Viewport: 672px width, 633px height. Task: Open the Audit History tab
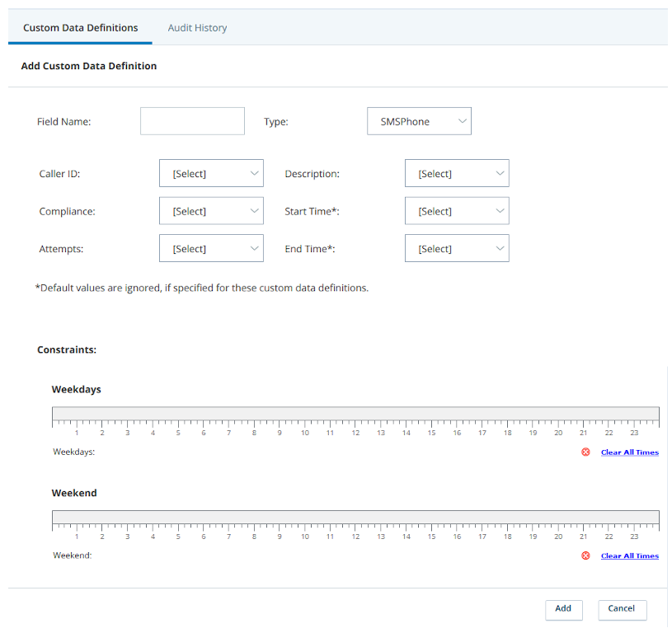point(197,28)
